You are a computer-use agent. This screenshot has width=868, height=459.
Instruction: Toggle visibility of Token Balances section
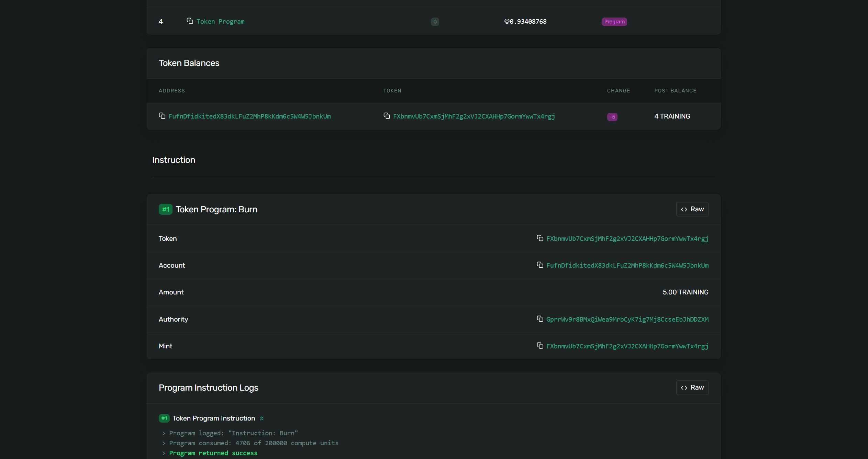pos(188,63)
